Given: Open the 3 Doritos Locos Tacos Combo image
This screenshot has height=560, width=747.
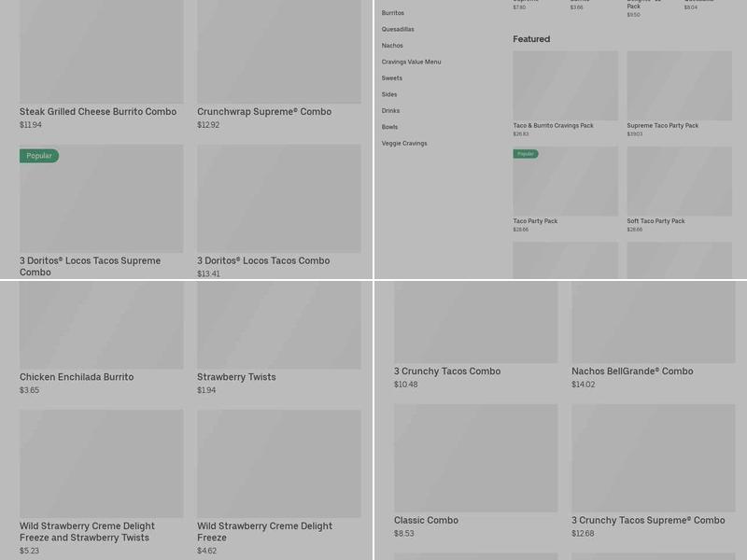Looking at the screenshot, I should (278, 198).
